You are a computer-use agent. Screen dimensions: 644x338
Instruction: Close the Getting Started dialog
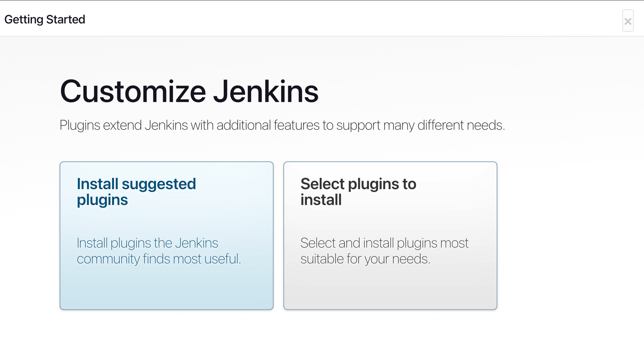(628, 21)
